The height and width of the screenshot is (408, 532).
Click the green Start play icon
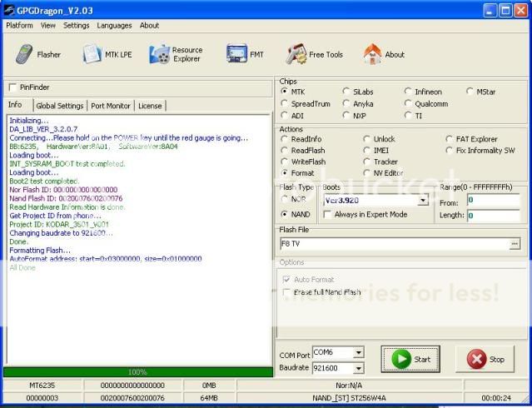click(x=401, y=359)
